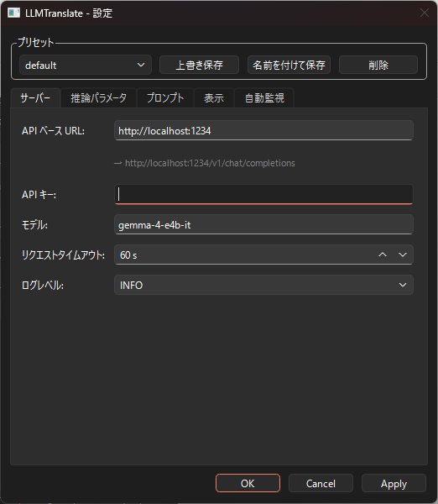Close the LLMTranslate settings window
The image size is (438, 504).
[x=425, y=13]
